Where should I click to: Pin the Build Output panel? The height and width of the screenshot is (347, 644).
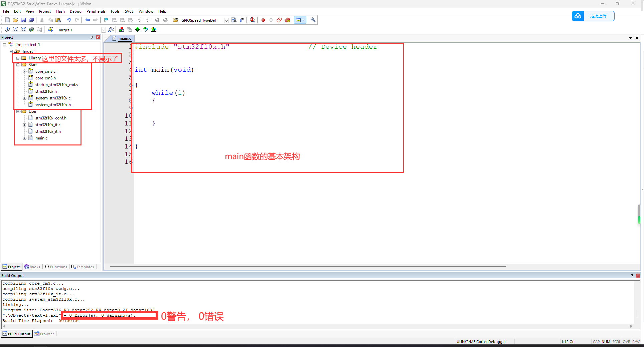pyautogui.click(x=632, y=276)
